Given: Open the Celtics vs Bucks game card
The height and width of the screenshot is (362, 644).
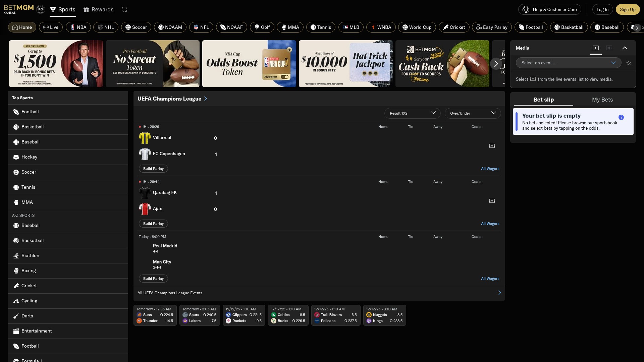Looking at the screenshot, I should pyautogui.click(x=288, y=315).
